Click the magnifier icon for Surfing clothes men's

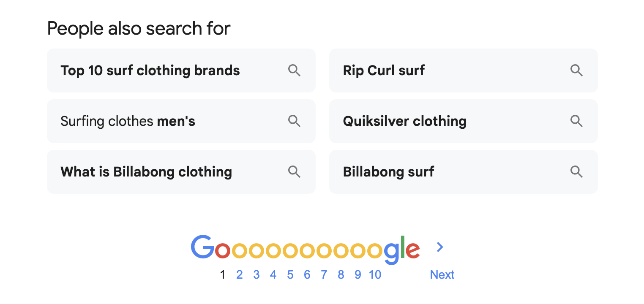click(294, 121)
